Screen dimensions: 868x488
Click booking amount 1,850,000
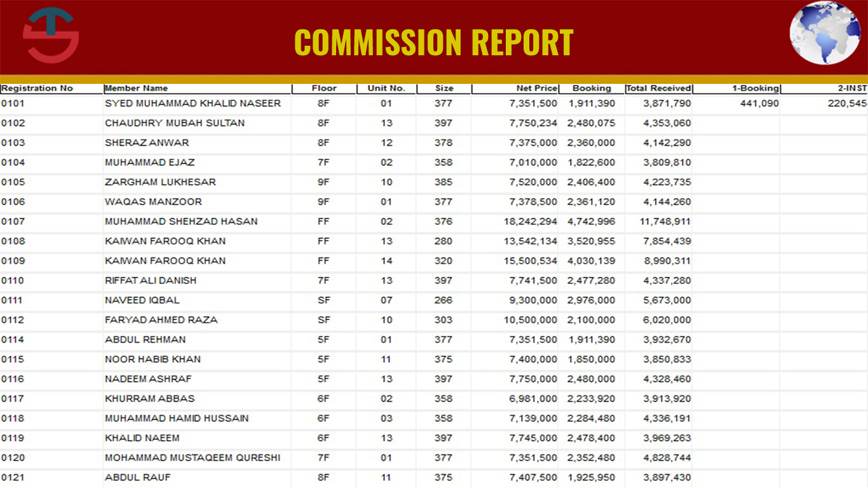tap(592, 359)
